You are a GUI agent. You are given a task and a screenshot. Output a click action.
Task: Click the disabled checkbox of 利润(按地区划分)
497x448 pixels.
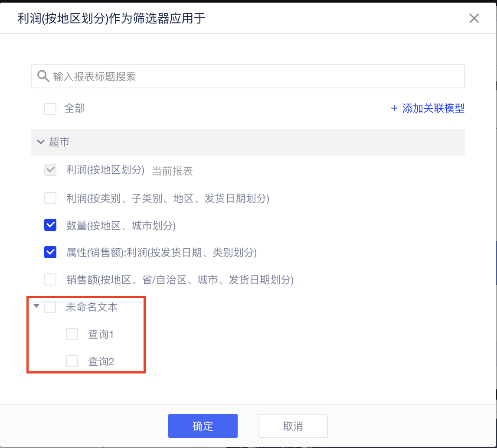(x=50, y=170)
